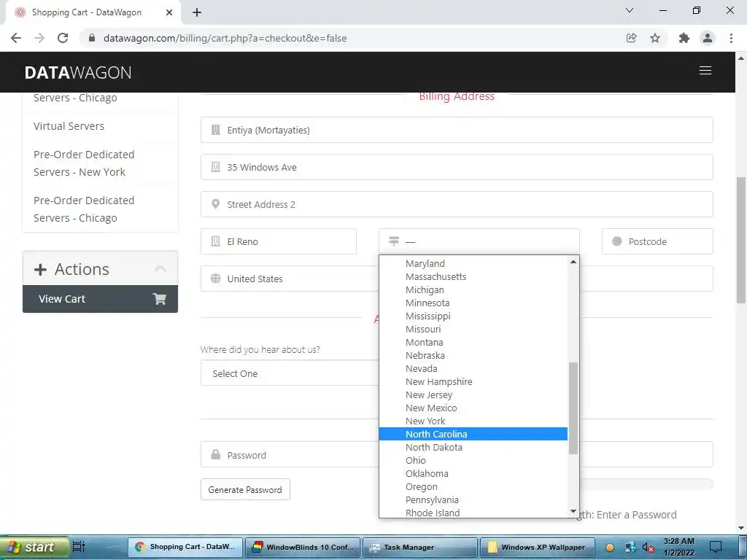The width and height of the screenshot is (747, 560).
Task: Select Pennsylvania from state list
Action: [x=473, y=500]
